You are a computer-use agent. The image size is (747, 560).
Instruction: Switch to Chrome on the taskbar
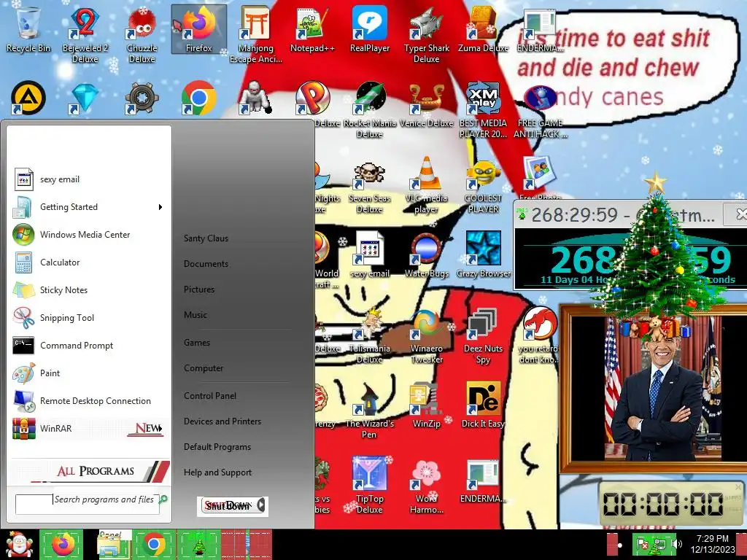tap(153, 545)
